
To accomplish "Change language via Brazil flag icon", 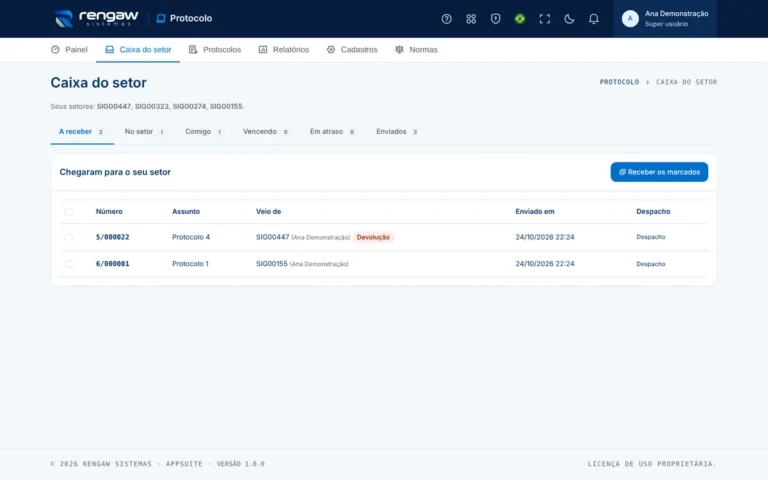I will point(520,19).
